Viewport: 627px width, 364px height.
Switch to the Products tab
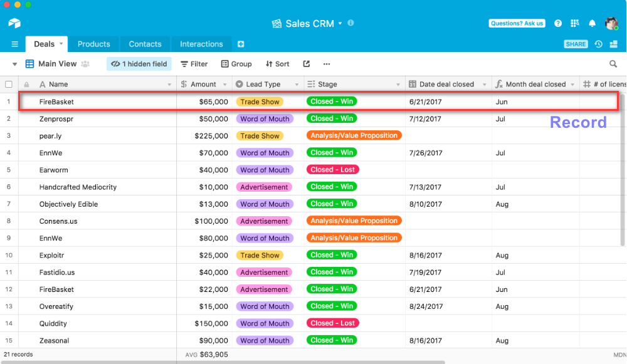[93, 44]
